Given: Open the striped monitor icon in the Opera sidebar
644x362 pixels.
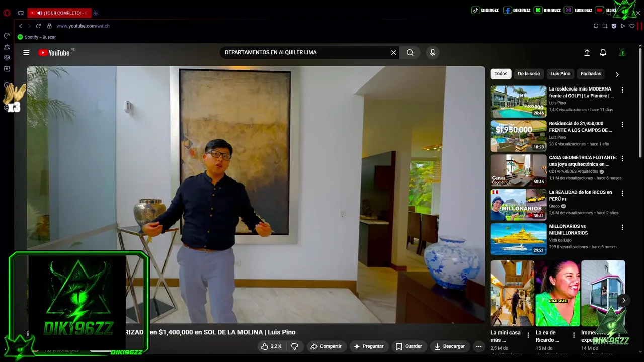Looking at the screenshot, I should 7,58.
